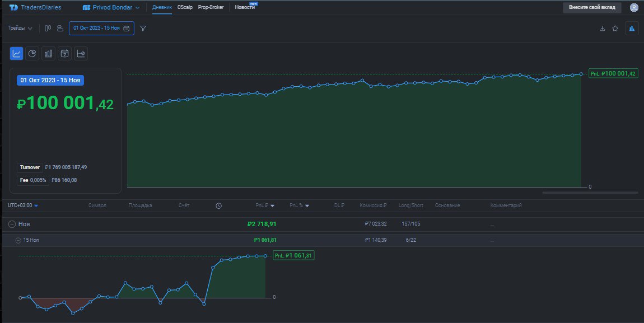644x323 pixels.
Task: Open the user profile avatar
Action: [634, 7]
